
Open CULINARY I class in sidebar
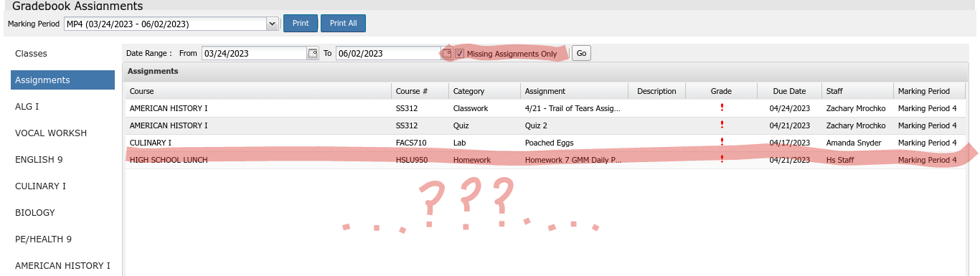[x=40, y=186]
